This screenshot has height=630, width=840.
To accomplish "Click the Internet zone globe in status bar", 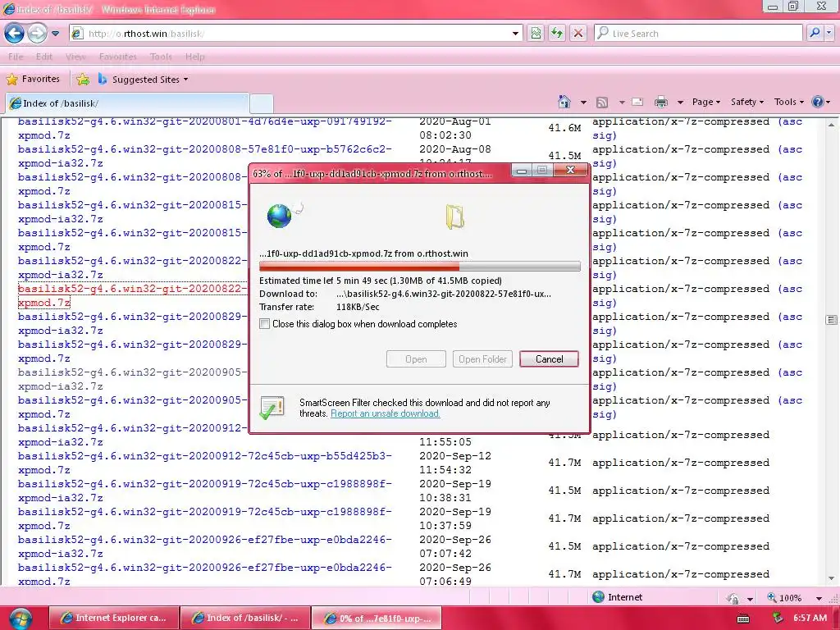I will [x=598, y=597].
